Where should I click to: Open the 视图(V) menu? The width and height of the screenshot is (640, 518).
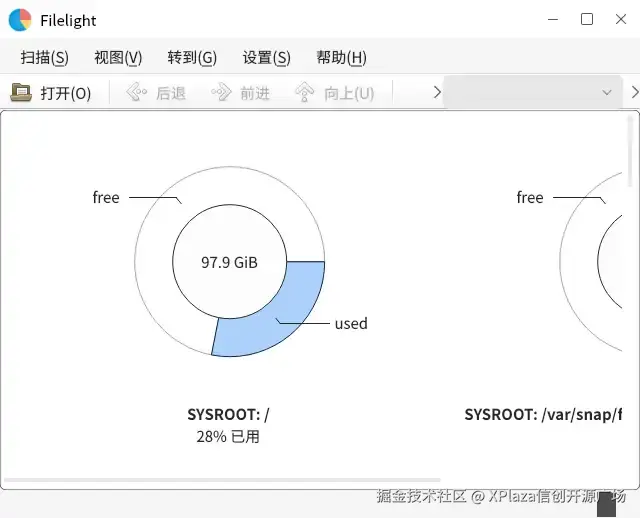point(118,57)
